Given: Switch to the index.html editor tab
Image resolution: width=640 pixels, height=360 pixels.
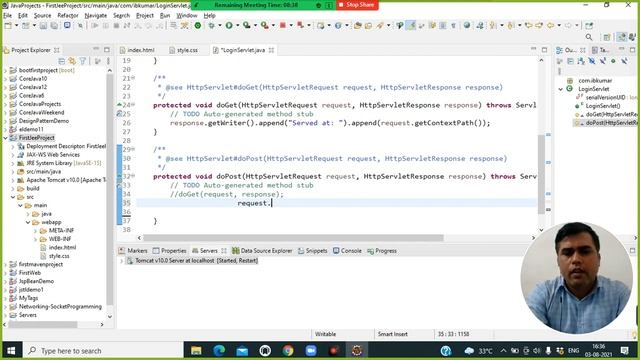Looking at the screenshot, I should point(137,50).
